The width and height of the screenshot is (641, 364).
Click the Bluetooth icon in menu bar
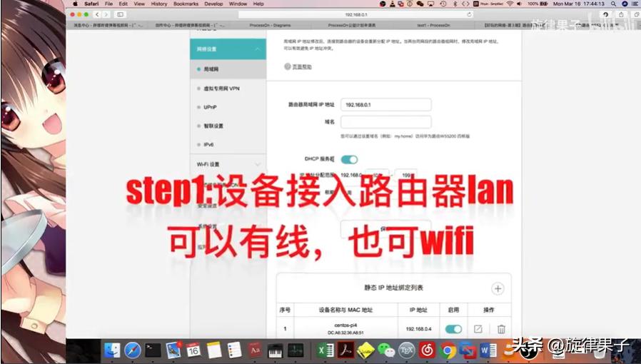[455, 4]
